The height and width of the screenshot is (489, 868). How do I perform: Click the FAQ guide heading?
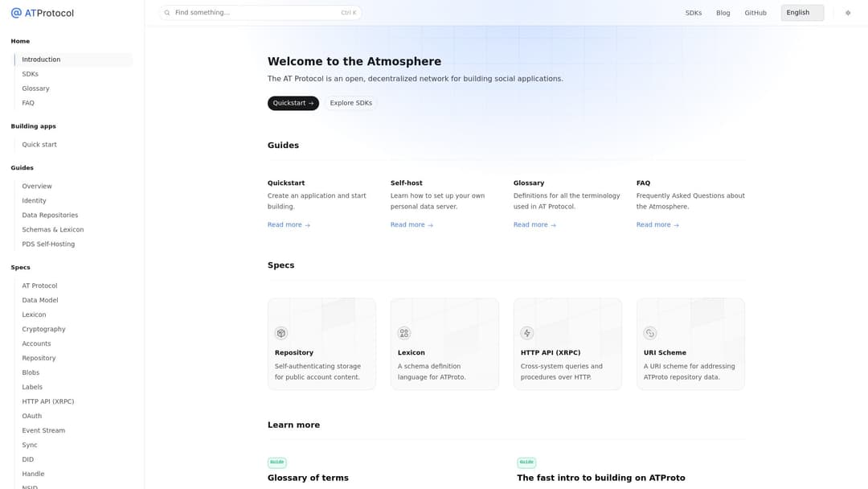pos(643,183)
